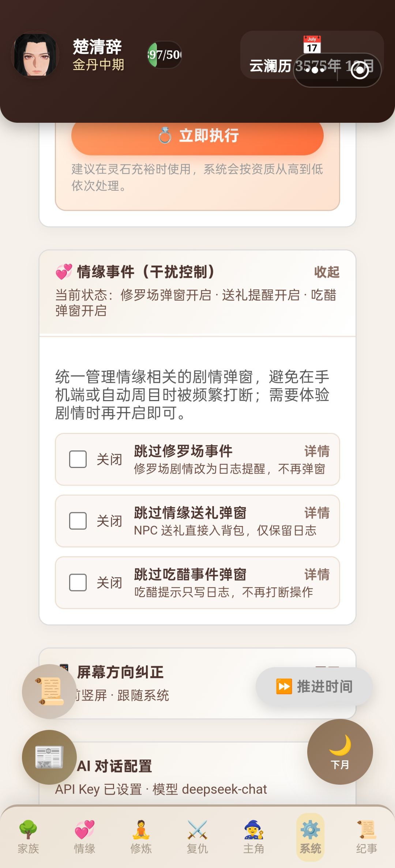The width and height of the screenshot is (395, 868).
Task: Collapse the 情缘事件 section via 收起
Action: (327, 272)
